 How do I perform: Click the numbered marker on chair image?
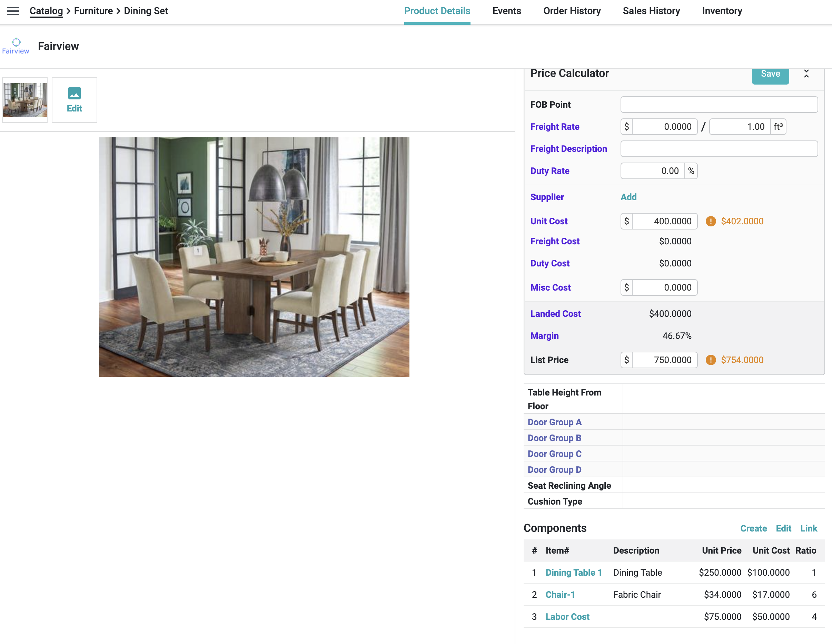pyautogui.click(x=198, y=250)
